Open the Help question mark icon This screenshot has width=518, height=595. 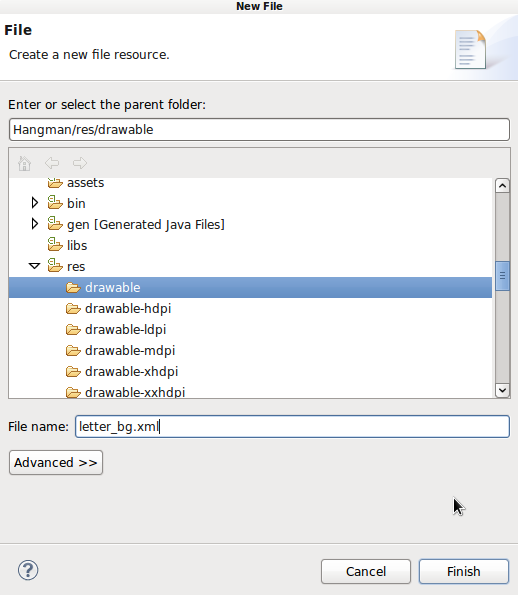(28, 570)
